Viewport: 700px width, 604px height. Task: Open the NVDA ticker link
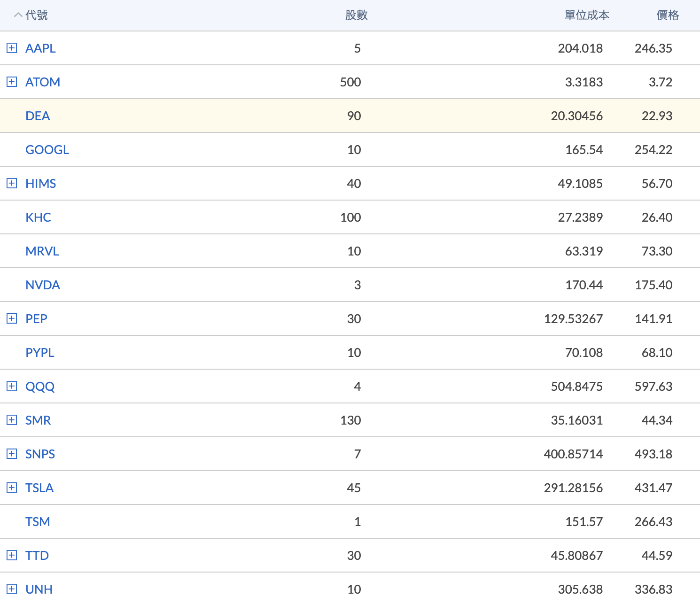[x=43, y=285]
